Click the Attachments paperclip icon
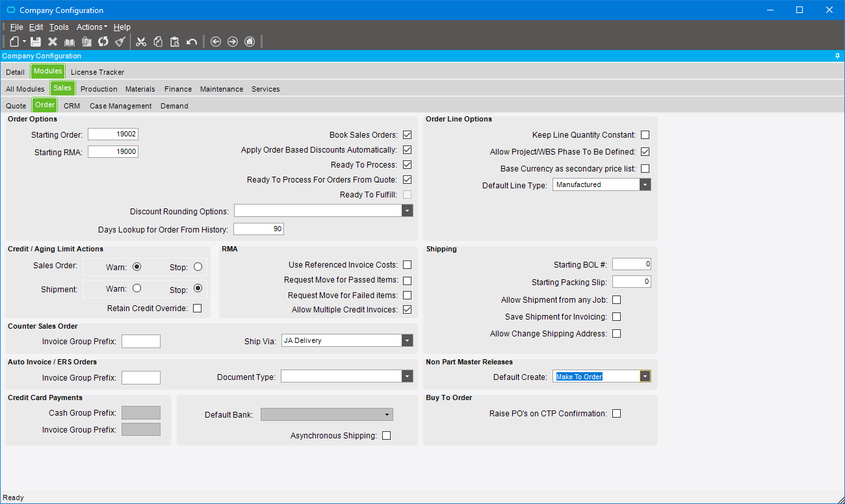 click(86, 42)
